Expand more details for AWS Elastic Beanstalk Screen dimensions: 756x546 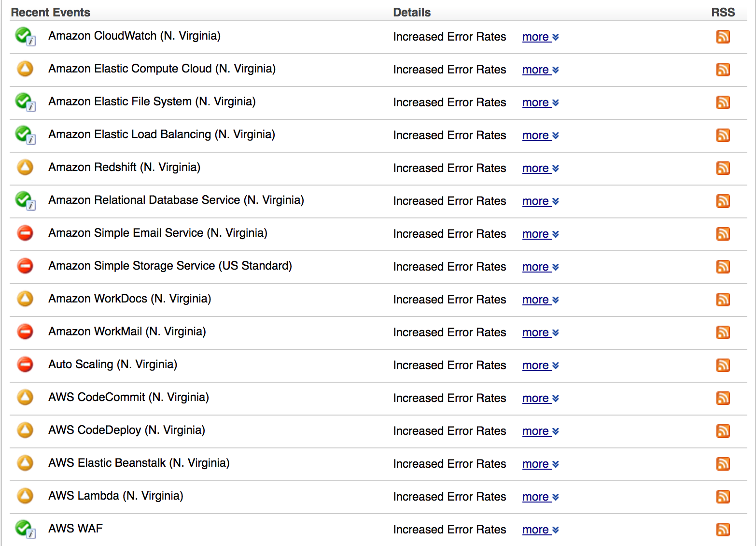click(541, 464)
